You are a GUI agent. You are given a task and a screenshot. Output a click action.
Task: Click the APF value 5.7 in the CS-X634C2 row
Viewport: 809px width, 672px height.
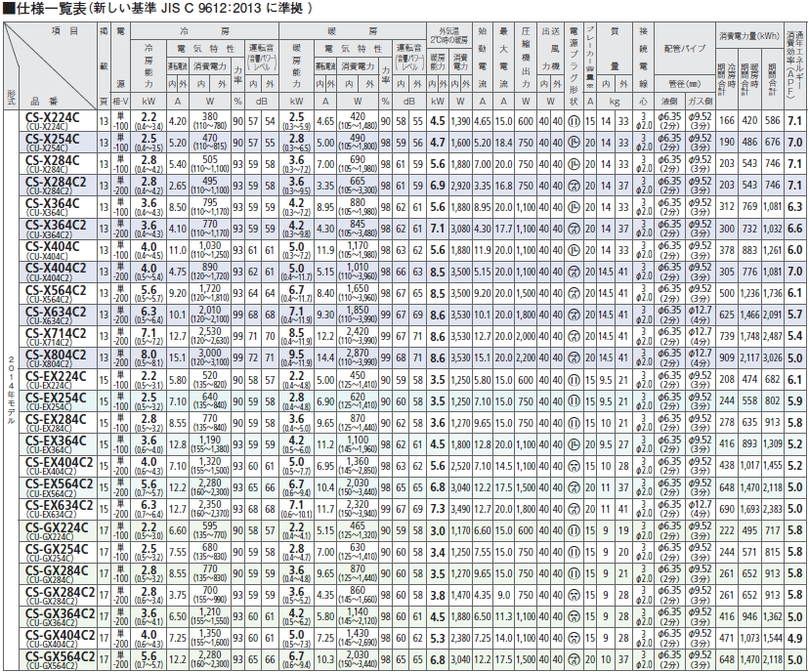[x=795, y=315]
